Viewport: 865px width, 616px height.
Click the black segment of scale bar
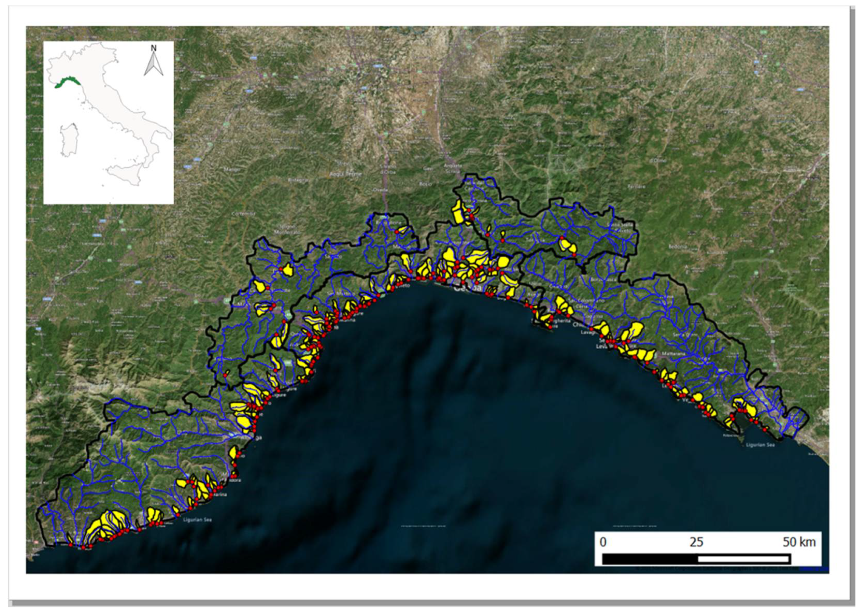coord(650,559)
